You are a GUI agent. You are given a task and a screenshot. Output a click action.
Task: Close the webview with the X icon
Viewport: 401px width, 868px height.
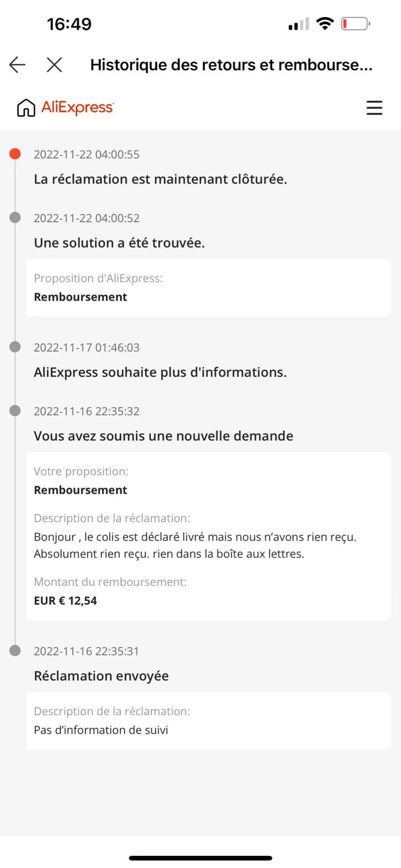[54, 65]
